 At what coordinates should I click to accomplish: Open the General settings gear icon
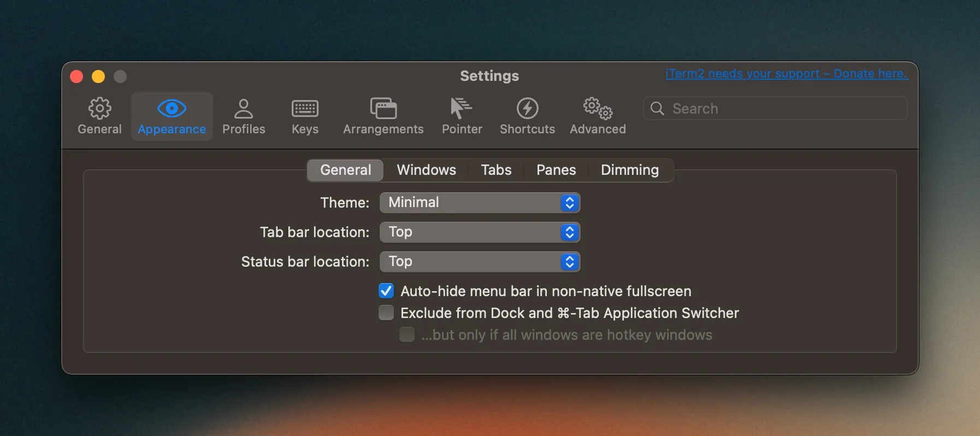click(x=99, y=109)
